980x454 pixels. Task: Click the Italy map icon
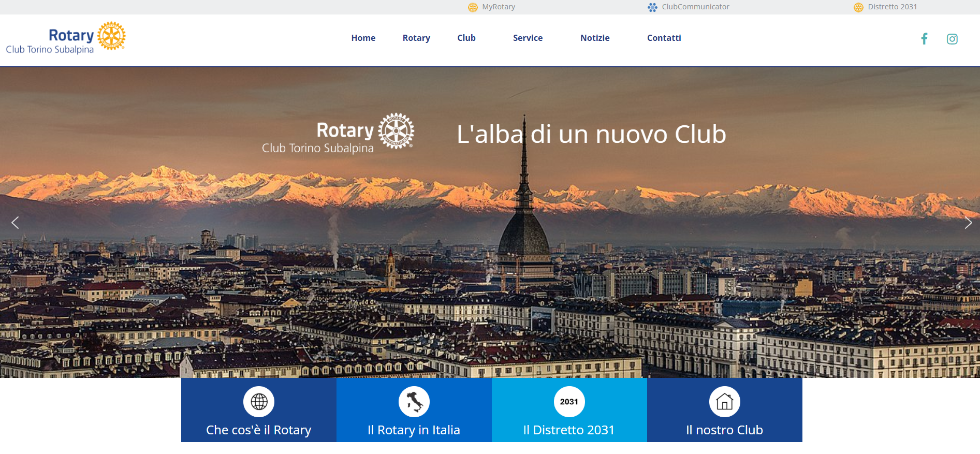pos(414,402)
